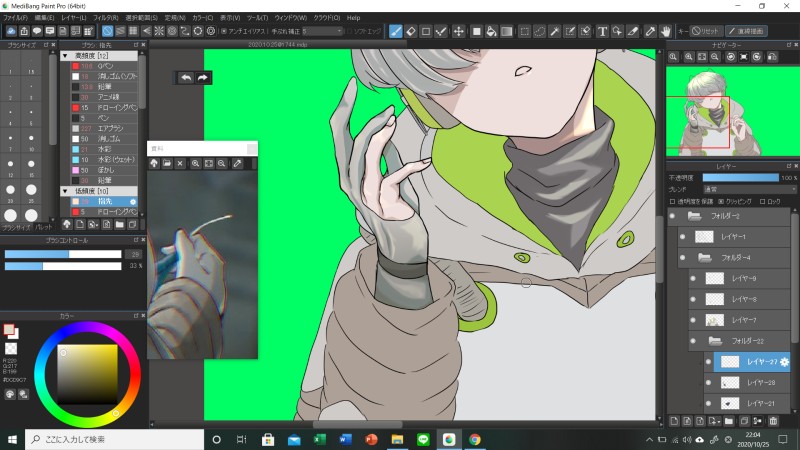Open the 選択範囲(S) menu

point(141,18)
